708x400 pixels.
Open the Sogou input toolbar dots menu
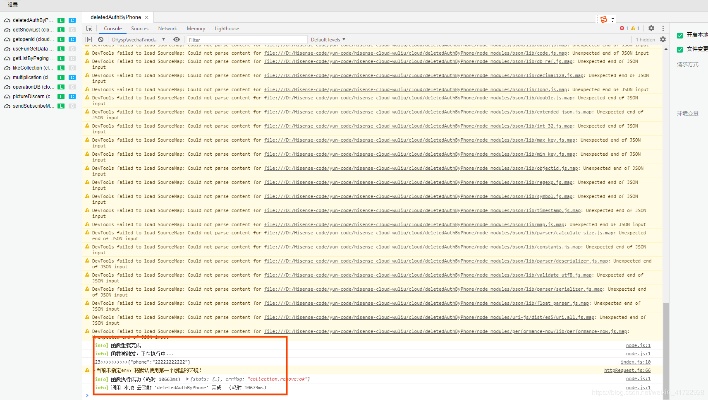click(613, 19)
